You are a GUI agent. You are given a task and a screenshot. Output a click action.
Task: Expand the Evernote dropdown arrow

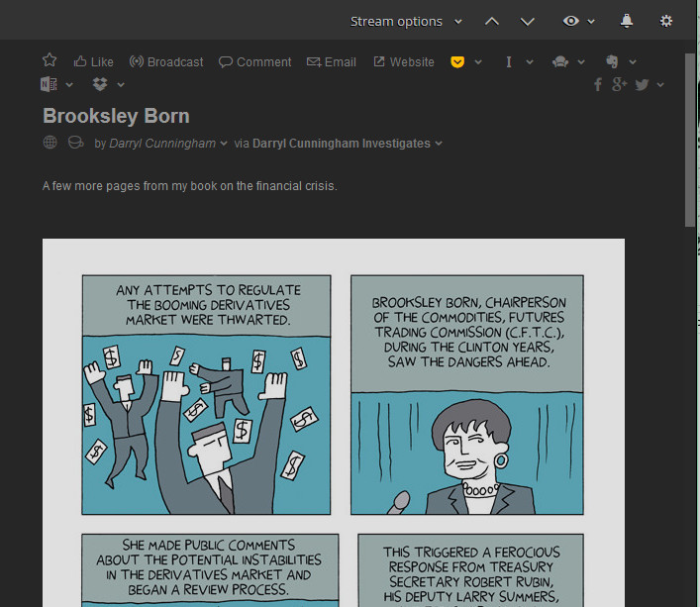[x=633, y=62]
